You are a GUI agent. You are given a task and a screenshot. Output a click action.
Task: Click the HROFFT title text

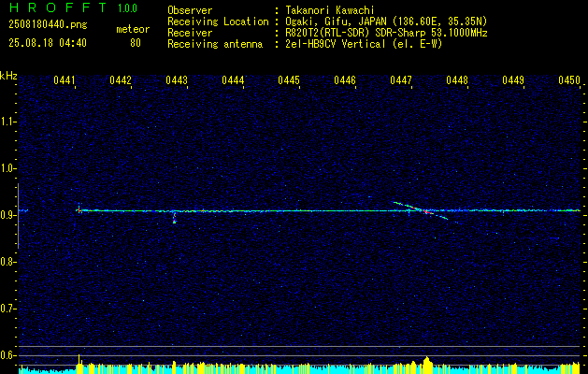[x=58, y=7]
